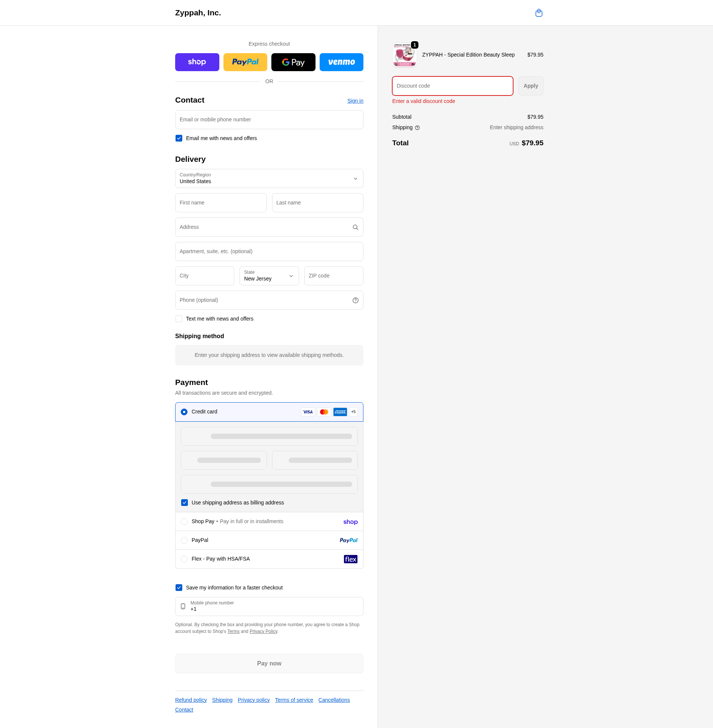Open the shopping bag cart icon
The image size is (713, 728).
tap(539, 13)
